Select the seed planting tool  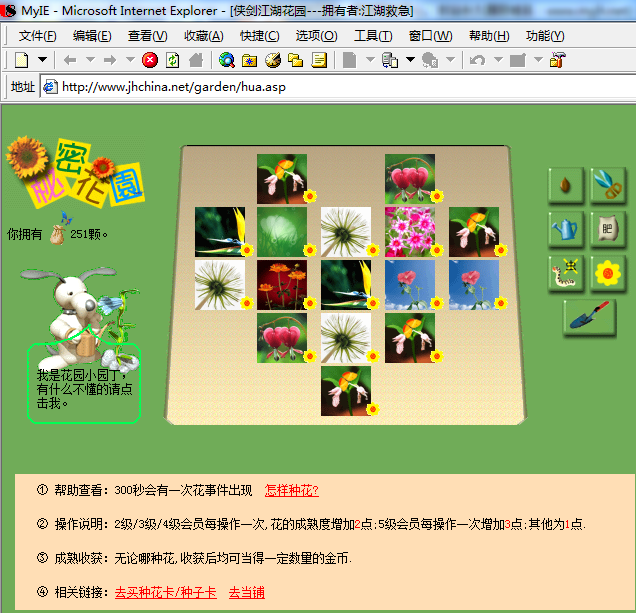pyautogui.click(x=566, y=185)
